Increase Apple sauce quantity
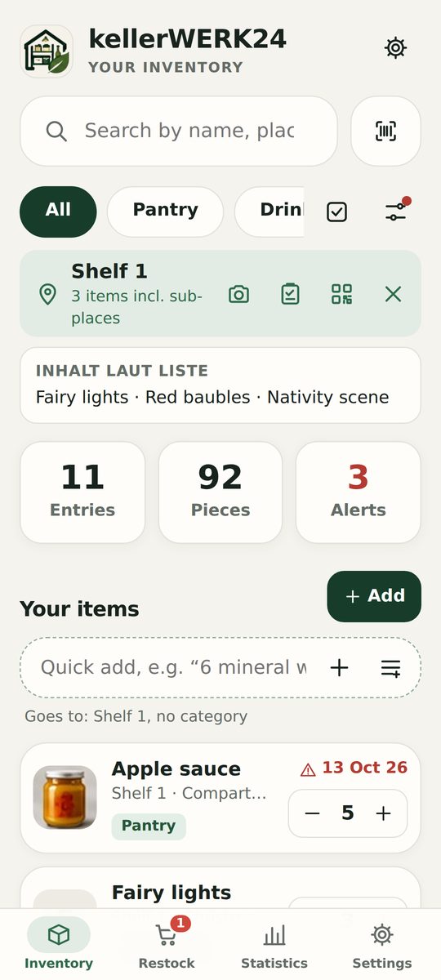This screenshot has width=441, height=980. pos(383,813)
